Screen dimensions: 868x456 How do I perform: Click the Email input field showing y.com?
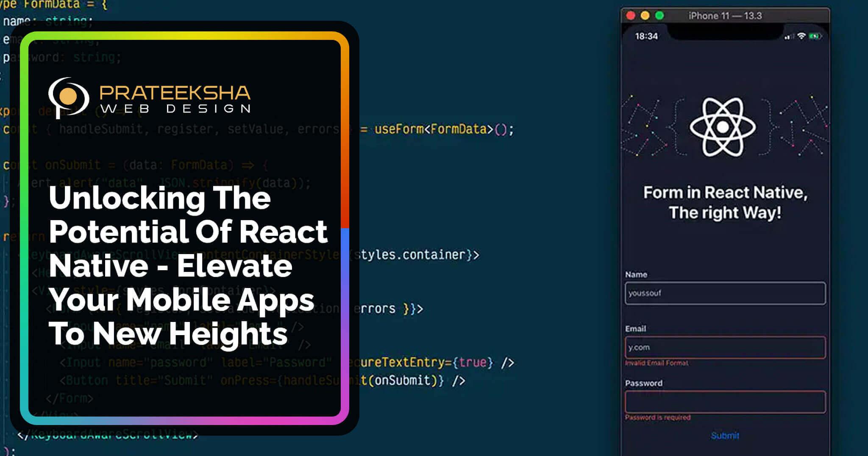tap(725, 347)
